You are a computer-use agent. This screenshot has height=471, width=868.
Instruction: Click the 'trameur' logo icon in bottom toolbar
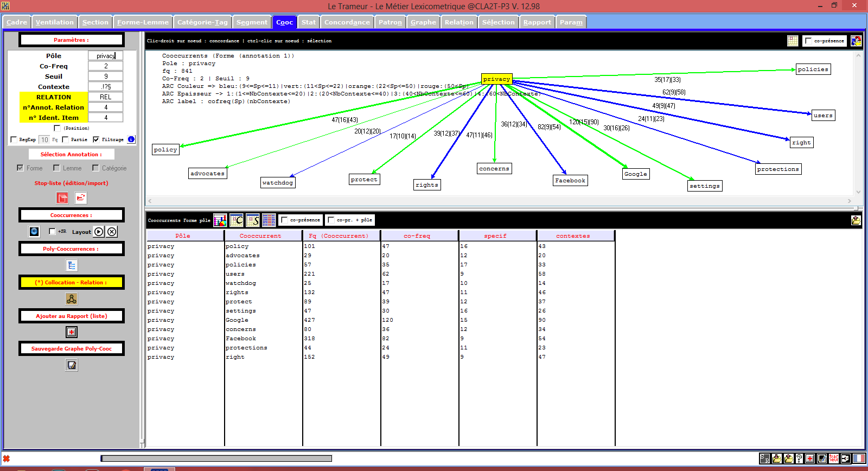click(x=834, y=459)
